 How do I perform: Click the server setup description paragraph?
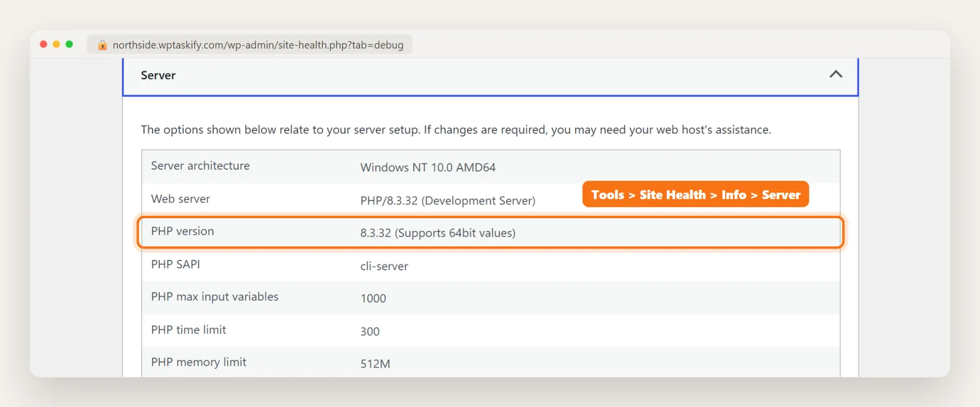pyautogui.click(x=456, y=130)
